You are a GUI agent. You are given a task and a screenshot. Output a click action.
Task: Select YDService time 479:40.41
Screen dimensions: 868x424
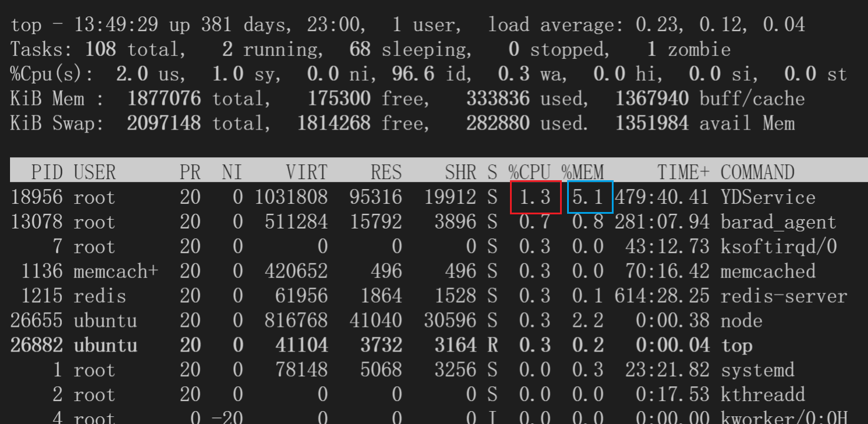click(662, 197)
